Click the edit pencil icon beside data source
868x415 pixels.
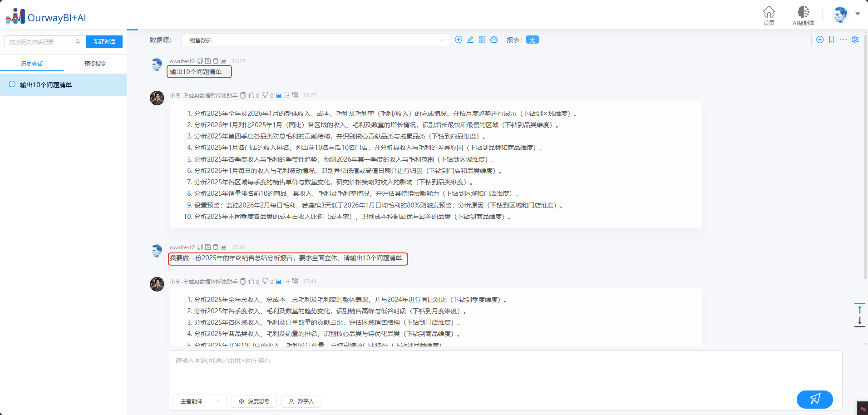tap(470, 40)
